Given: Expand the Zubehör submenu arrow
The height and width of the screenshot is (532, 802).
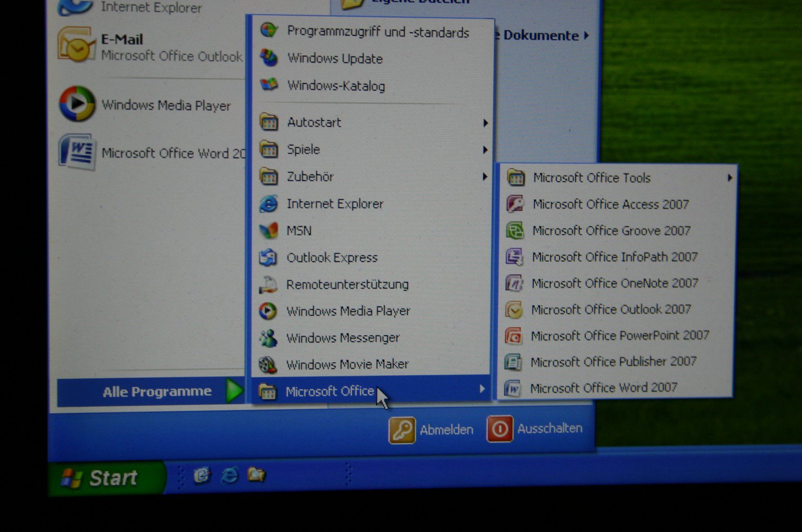Looking at the screenshot, I should 485,177.
